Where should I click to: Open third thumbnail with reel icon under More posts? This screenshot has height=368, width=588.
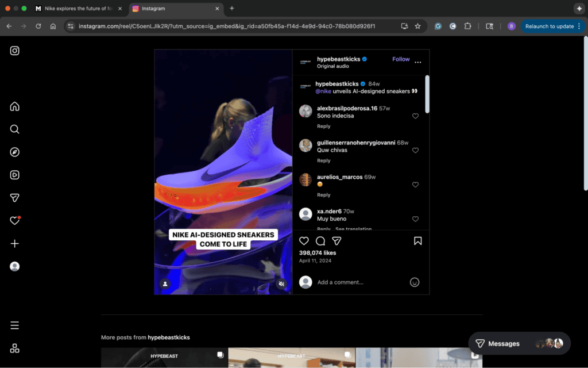[x=419, y=358]
